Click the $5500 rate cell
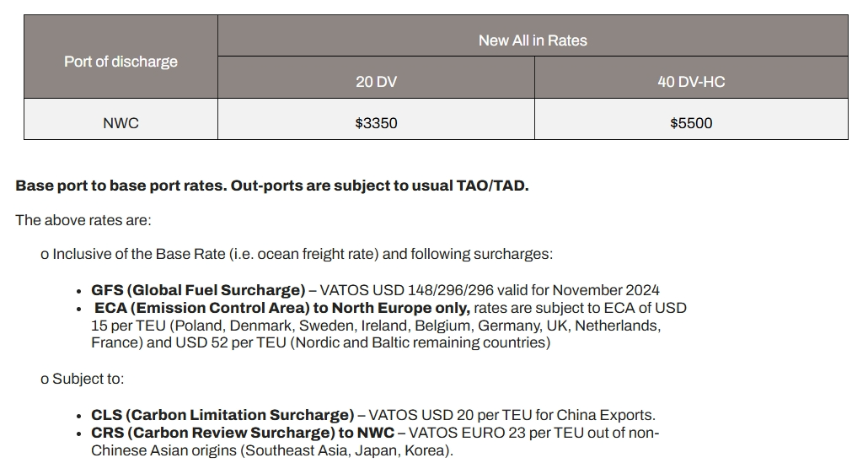Viewport: 868px width, 474px height. pyautogui.click(x=691, y=123)
